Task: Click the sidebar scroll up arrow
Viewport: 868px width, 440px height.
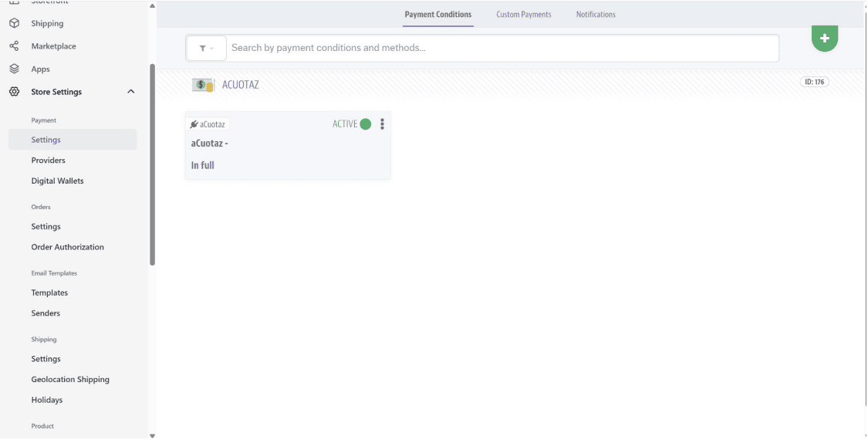Action: [x=152, y=5]
